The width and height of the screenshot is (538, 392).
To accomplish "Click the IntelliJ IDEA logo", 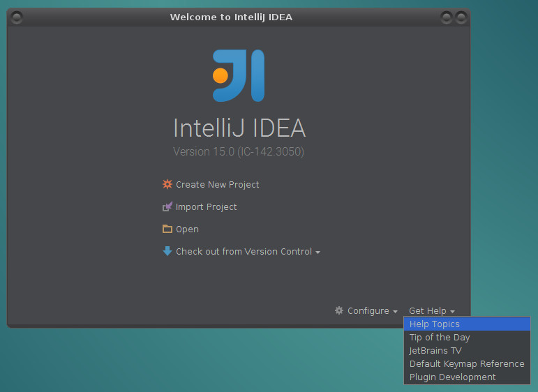I will (x=239, y=75).
